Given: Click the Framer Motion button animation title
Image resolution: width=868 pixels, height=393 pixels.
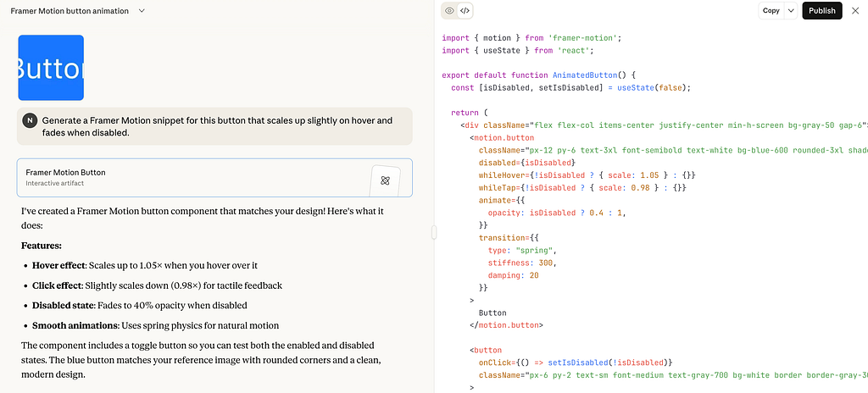Looking at the screenshot, I should (70, 11).
